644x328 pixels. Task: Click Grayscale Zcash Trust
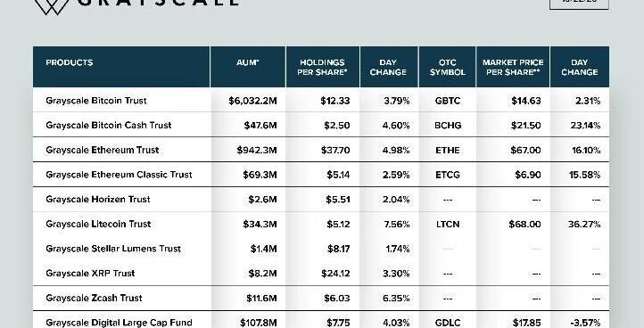94,298
